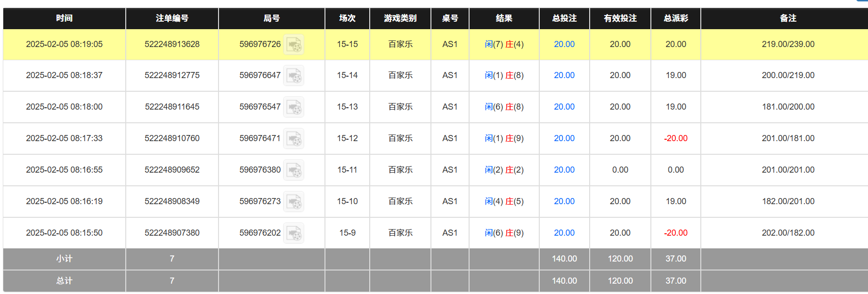Image resolution: width=868 pixels, height=294 pixels.
Task: Open video replay for game 596976726
Action: point(293,44)
